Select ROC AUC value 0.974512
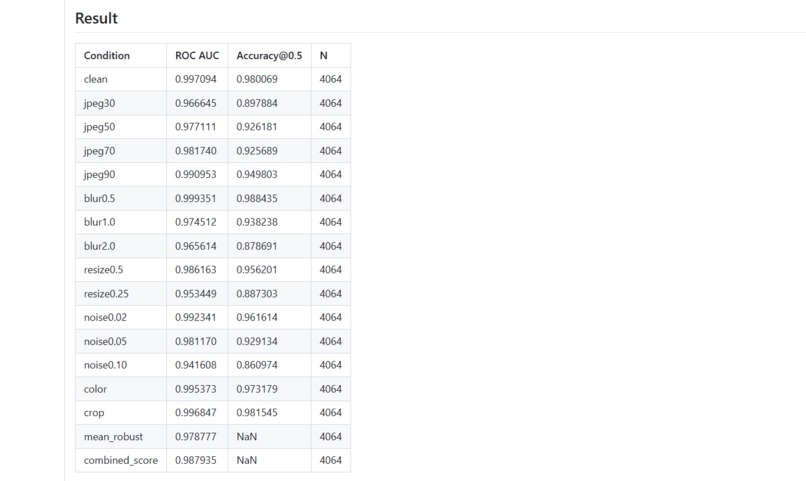The image size is (806, 481). pyautogui.click(x=195, y=223)
